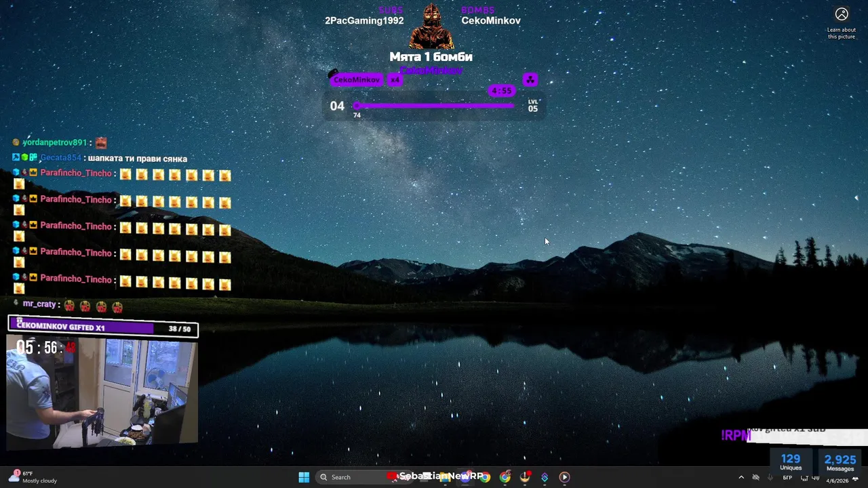This screenshot has height=488, width=868.
Task: Open the taskbar app with red notification dot
Action: click(525, 477)
